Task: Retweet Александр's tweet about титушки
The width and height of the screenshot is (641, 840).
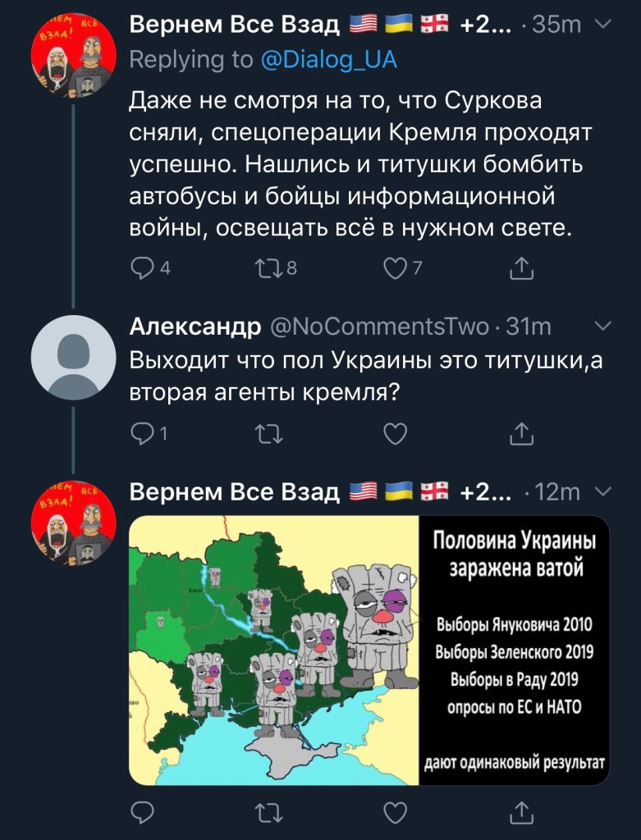Action: pyautogui.click(x=270, y=433)
